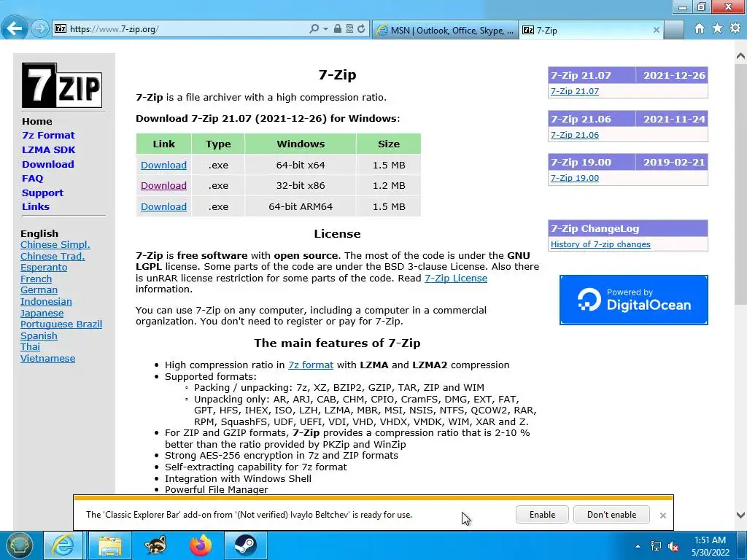
Task: Click the search magnifier icon in address bar
Action: click(314, 29)
